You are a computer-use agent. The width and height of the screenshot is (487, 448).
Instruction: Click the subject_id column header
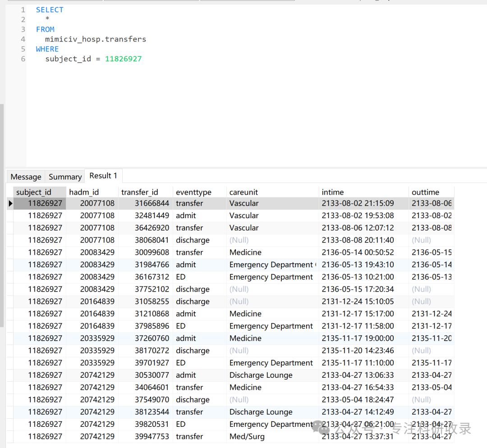tap(39, 192)
